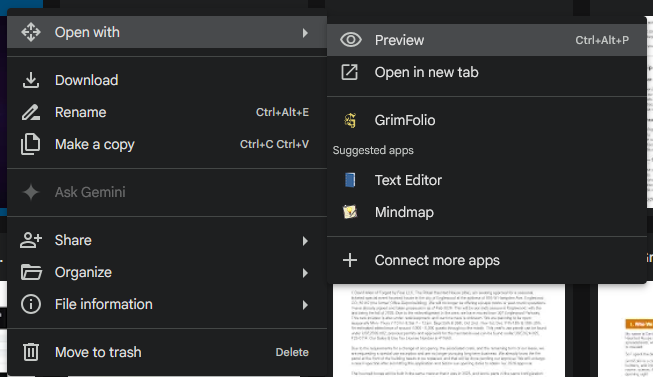Open the file with Mindmap
Image resolution: width=653 pixels, height=377 pixels.
pos(487,212)
